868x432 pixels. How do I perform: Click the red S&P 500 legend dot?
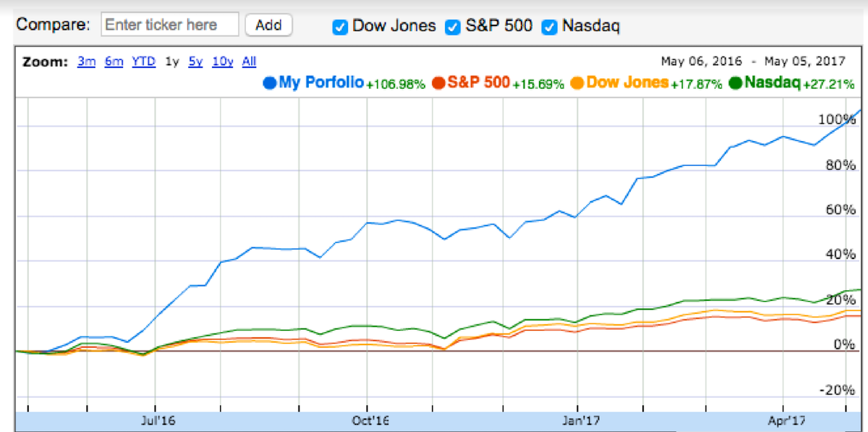click(x=439, y=83)
